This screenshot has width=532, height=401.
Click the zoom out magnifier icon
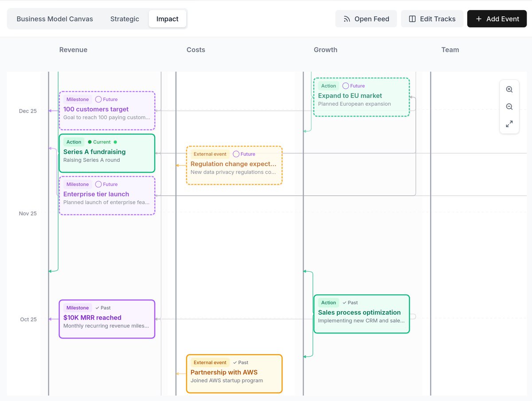coord(509,107)
